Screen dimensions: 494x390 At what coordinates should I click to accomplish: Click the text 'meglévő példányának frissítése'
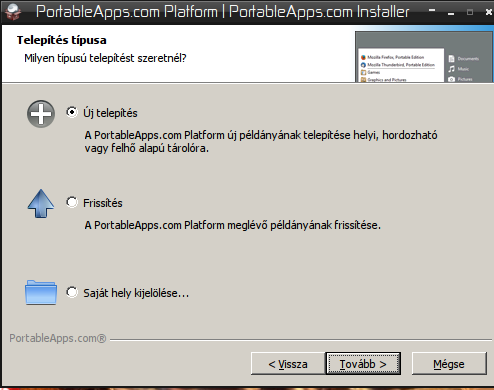(303, 225)
